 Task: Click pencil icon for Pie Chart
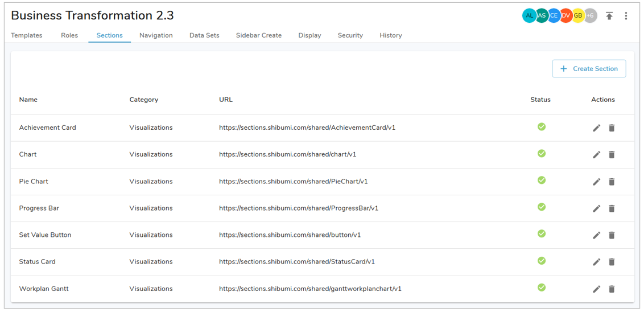[596, 182]
